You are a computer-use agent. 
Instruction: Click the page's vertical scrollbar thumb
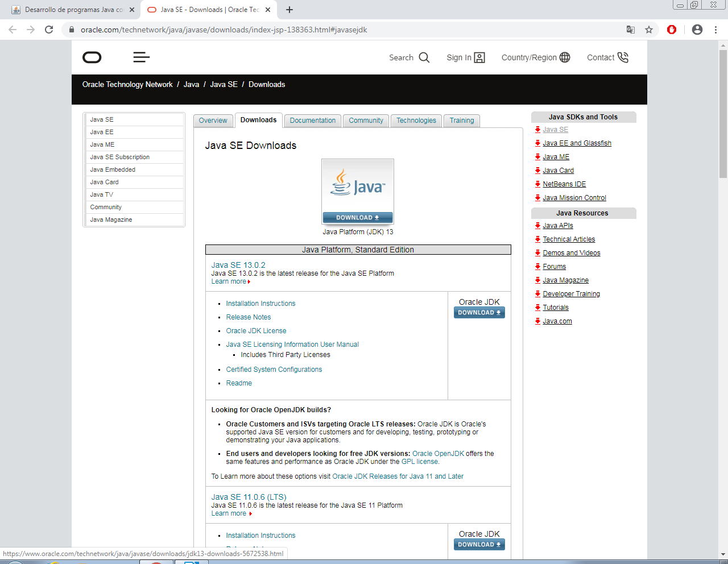(x=723, y=114)
